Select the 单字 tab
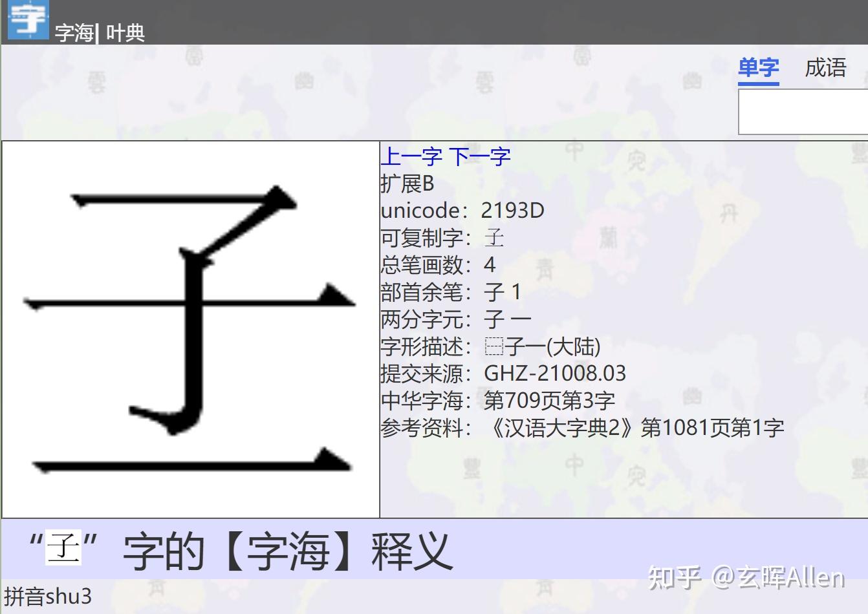 [759, 67]
